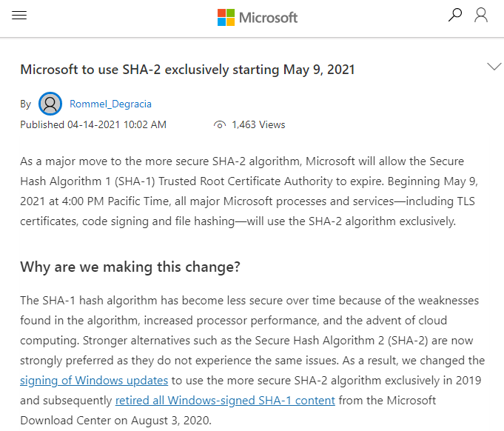Expand the chevron beside the article title
504x431 pixels.
point(494,67)
